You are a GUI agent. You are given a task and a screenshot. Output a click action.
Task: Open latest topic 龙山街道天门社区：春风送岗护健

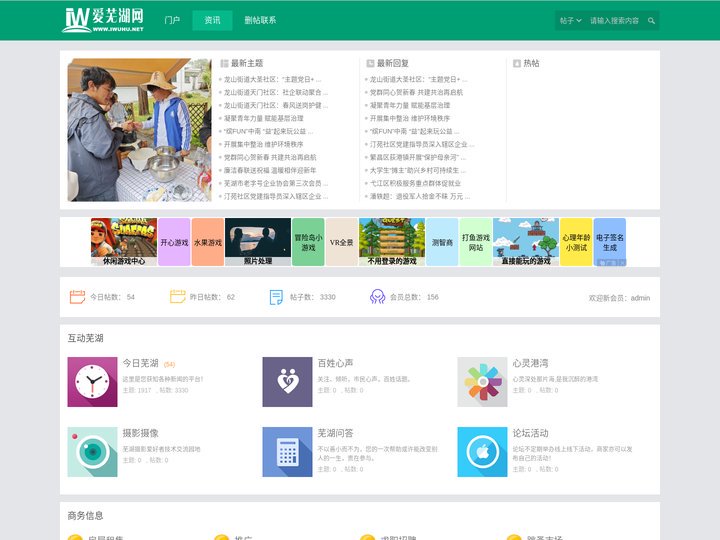click(276, 105)
